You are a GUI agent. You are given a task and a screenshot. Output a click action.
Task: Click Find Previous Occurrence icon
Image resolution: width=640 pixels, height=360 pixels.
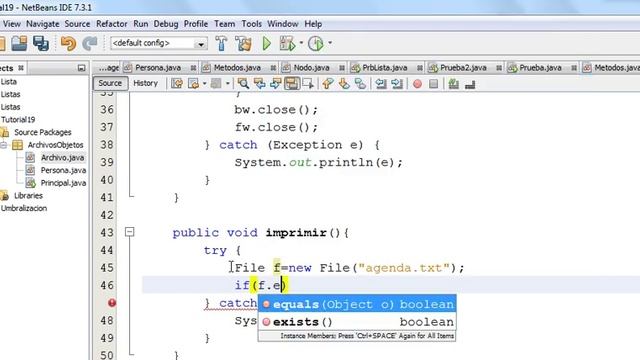coord(259,84)
